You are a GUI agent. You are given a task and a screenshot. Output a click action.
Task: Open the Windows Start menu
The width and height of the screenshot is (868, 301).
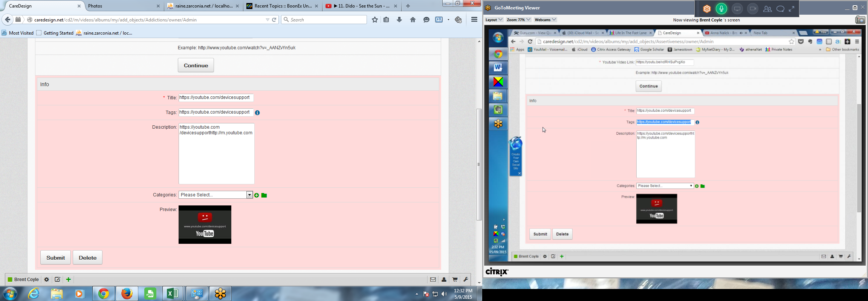[10, 294]
